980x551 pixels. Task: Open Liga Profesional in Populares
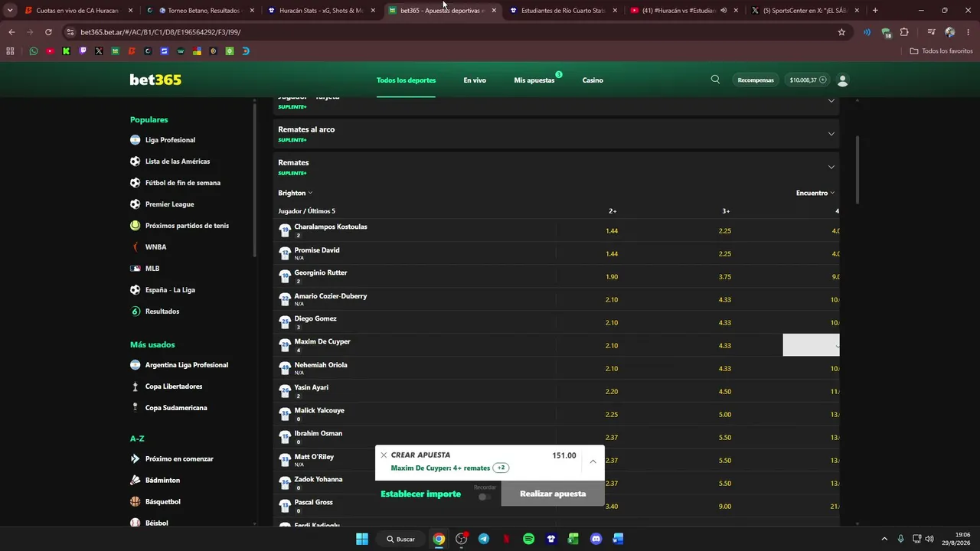click(x=170, y=140)
